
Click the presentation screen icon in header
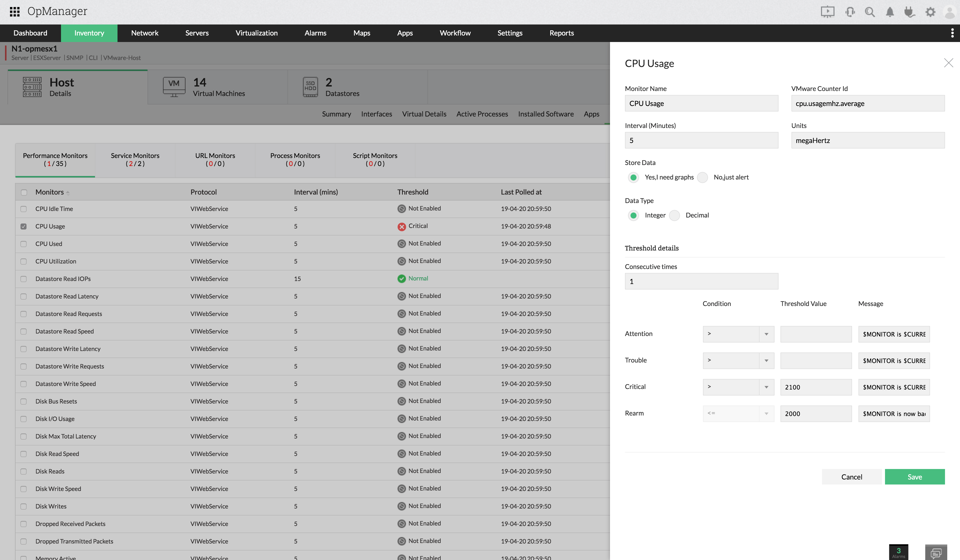pyautogui.click(x=827, y=12)
